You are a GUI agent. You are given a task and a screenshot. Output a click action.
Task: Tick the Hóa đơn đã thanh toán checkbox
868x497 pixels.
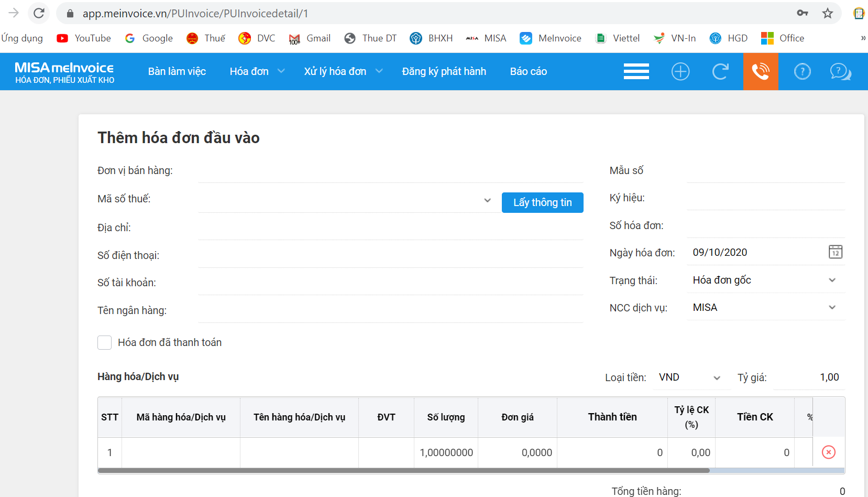[105, 343]
